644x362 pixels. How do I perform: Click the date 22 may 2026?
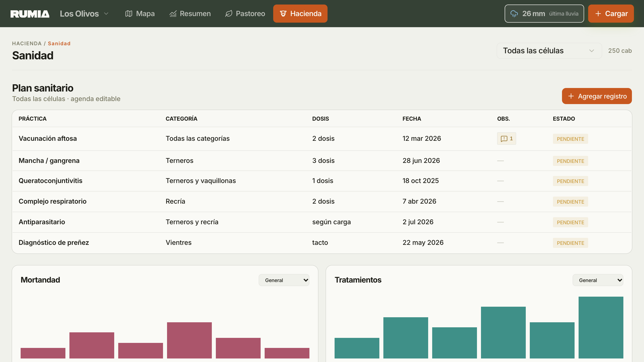pyautogui.click(x=423, y=243)
